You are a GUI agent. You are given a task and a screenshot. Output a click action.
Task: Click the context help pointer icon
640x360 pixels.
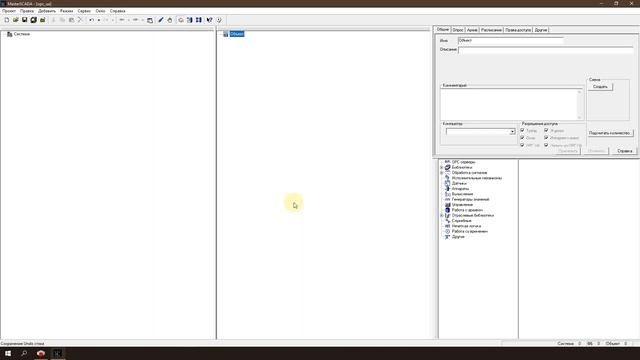[x=209, y=20]
